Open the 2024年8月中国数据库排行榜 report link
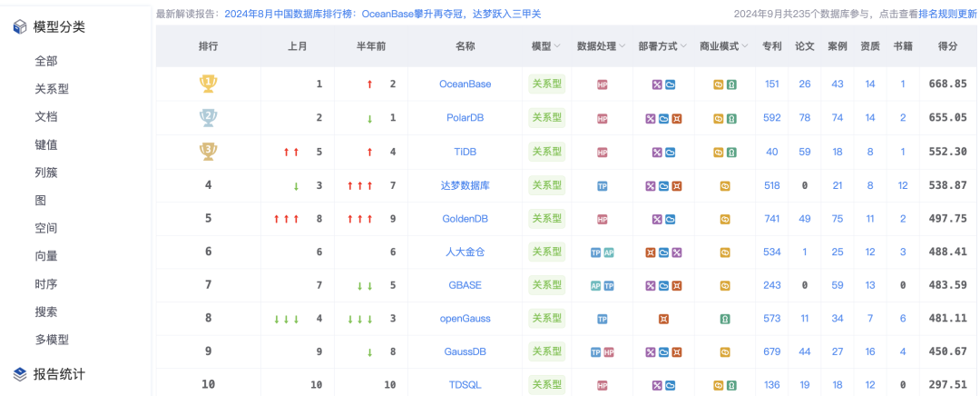This screenshot has width=980, height=396. click(383, 14)
